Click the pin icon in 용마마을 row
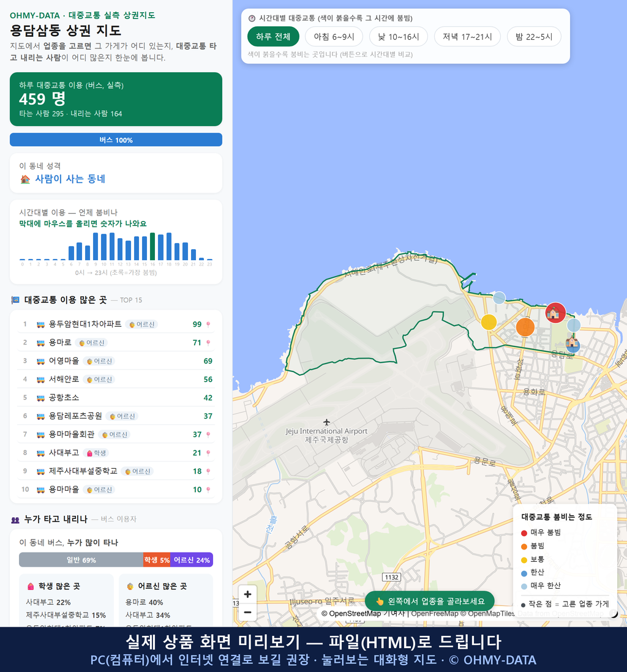Image resolution: width=627 pixels, height=672 pixels. coord(208,490)
